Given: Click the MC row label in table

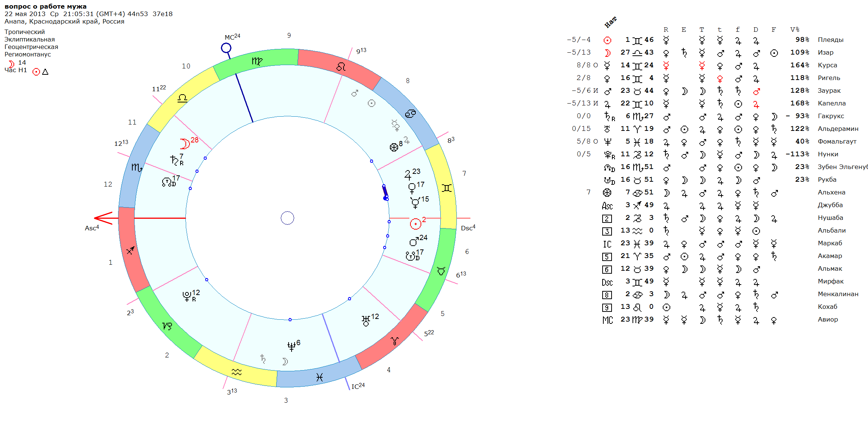Looking at the screenshot, I should point(607,320).
